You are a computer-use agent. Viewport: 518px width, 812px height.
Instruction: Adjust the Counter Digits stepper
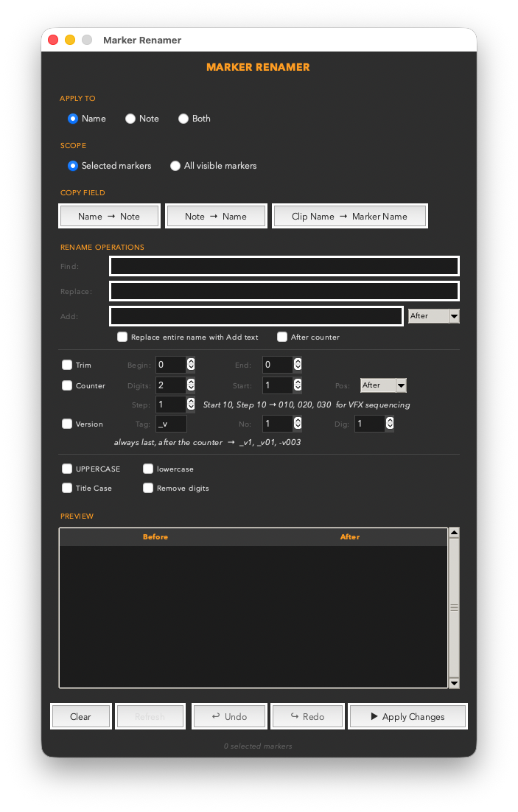[x=191, y=385]
